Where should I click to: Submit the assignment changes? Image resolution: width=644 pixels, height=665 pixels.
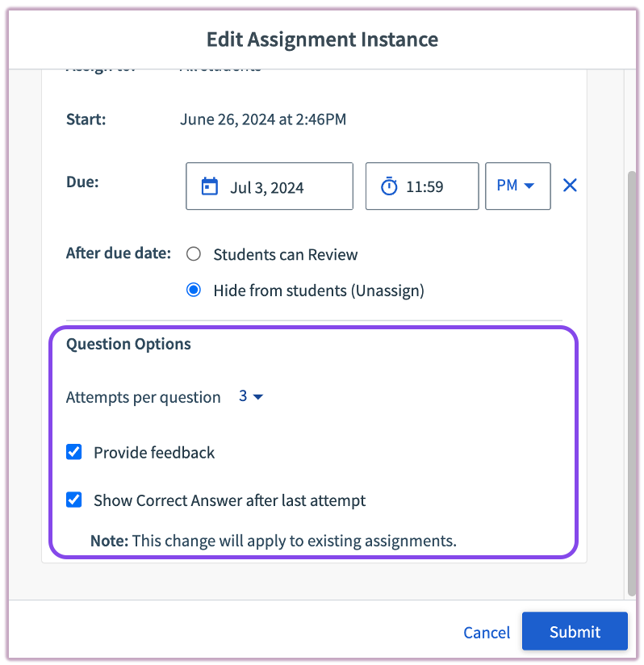(x=575, y=632)
